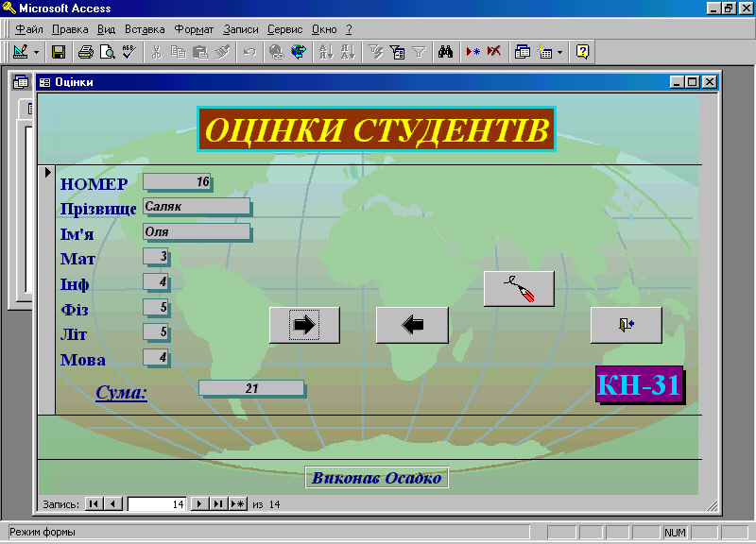
Task: Click the Paste clipboard icon
Action: [199, 52]
